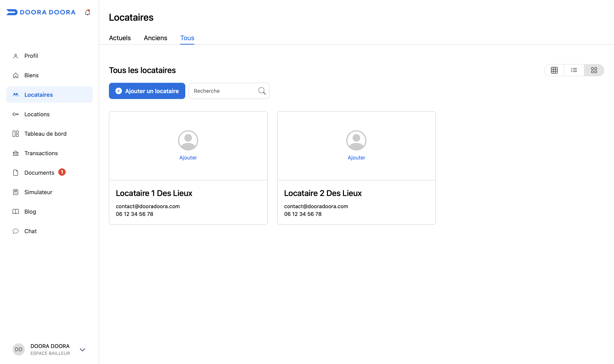Click Locataire 1 phone 06 12 34 56 78
Screen dimensions: 614x364
tap(134, 214)
